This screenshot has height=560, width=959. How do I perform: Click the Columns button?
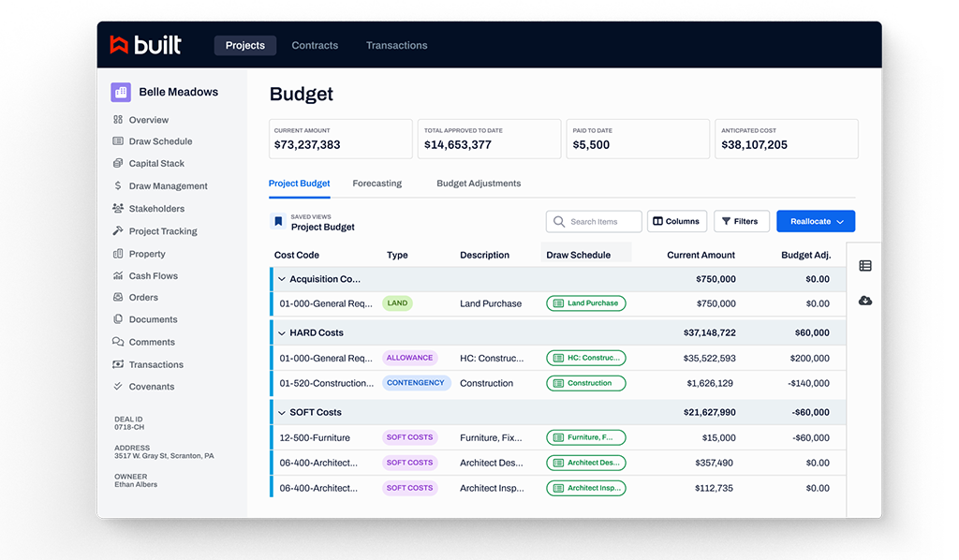click(676, 222)
